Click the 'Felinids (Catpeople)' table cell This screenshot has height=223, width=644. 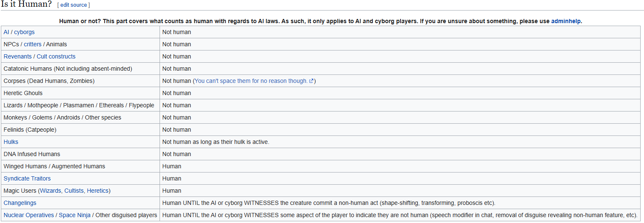pyautogui.click(x=80, y=130)
